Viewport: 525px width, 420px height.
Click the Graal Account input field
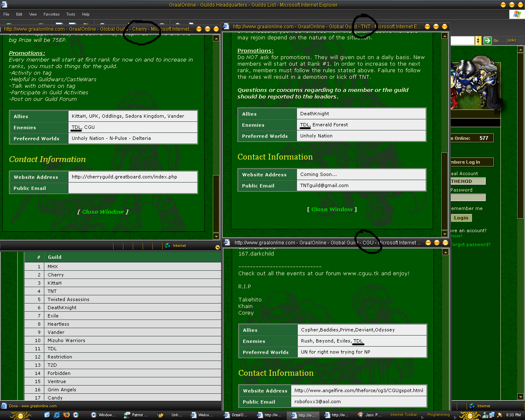click(468, 181)
